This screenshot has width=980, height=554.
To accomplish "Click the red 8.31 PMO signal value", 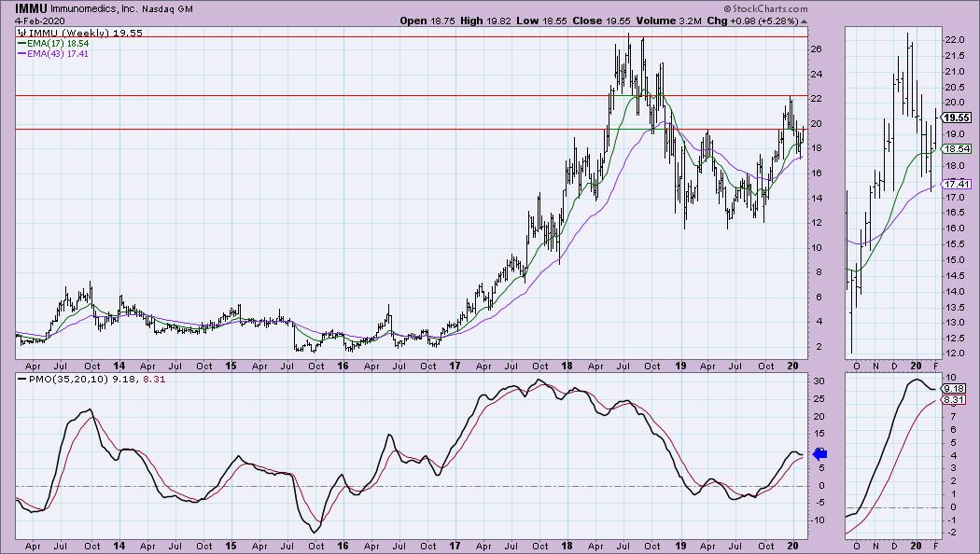I will pos(154,379).
